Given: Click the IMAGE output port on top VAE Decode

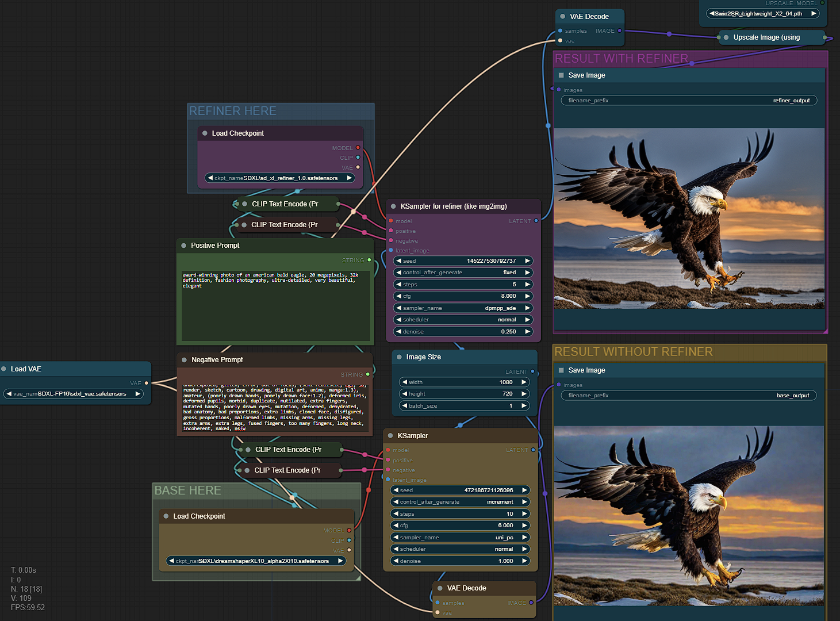Looking at the screenshot, I should click(619, 30).
